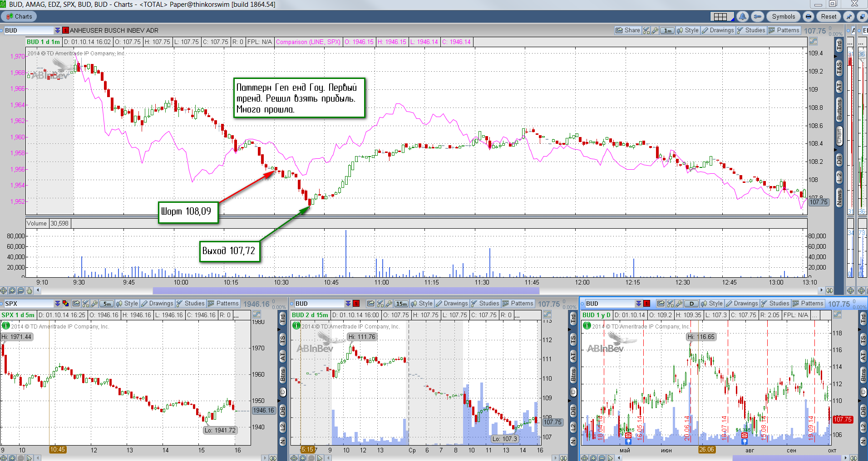Open Drawings menu on BUD 15m chart
Image resolution: width=868 pixels, height=461 pixels.
(452, 304)
